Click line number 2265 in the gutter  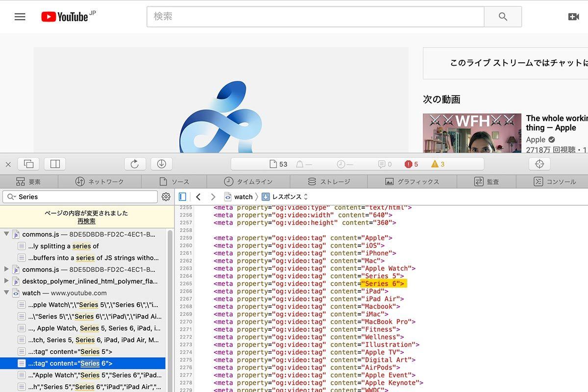coord(186,284)
